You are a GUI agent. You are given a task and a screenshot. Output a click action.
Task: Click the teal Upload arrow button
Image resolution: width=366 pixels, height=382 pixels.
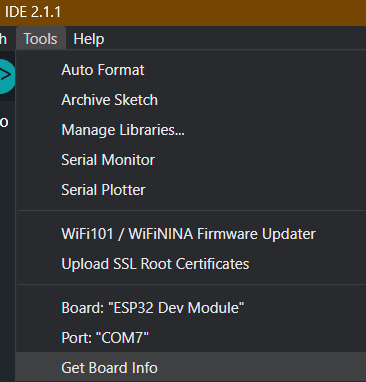(6, 76)
